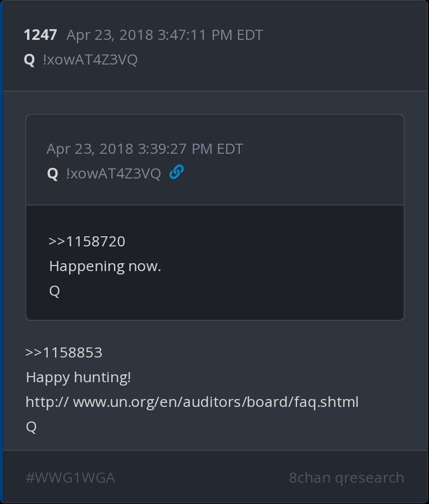Click the chain link icon in quoted post
The width and height of the screenshot is (429, 504).
click(x=176, y=172)
